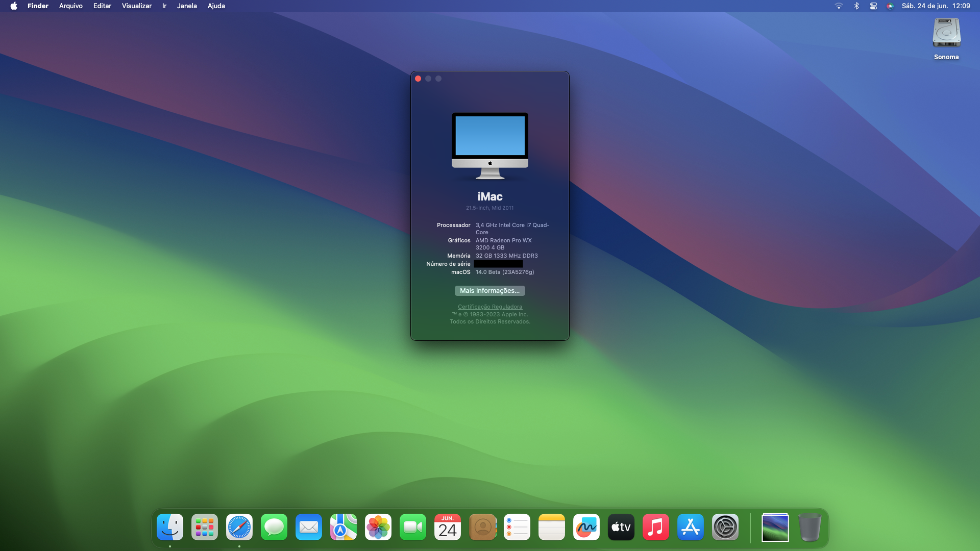Click the Wi-Fi status icon

(x=839, y=6)
